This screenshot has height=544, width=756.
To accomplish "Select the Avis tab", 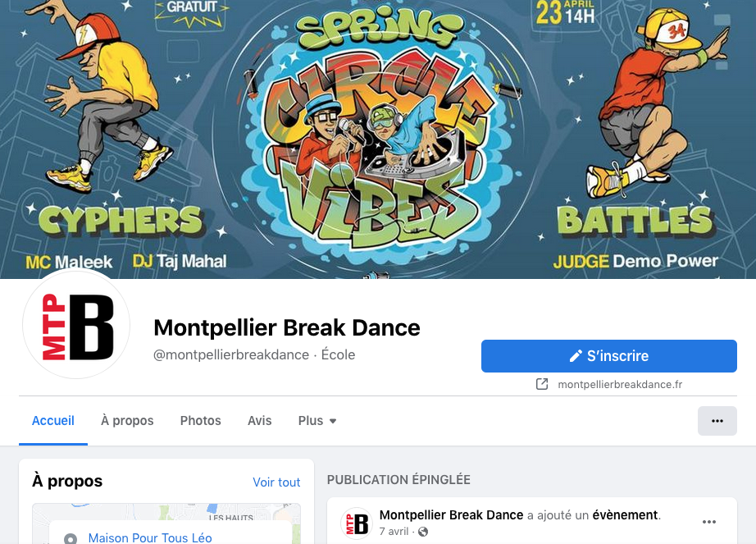I will (x=259, y=421).
